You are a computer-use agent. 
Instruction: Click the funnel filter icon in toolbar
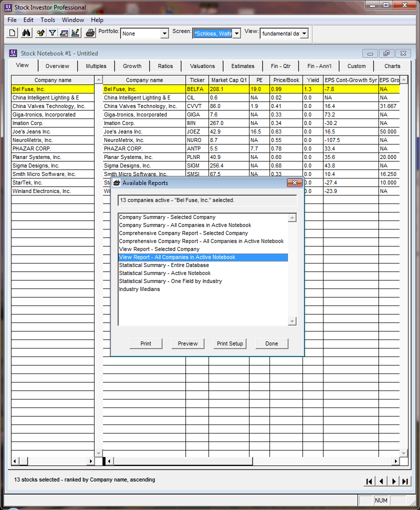(x=52, y=33)
